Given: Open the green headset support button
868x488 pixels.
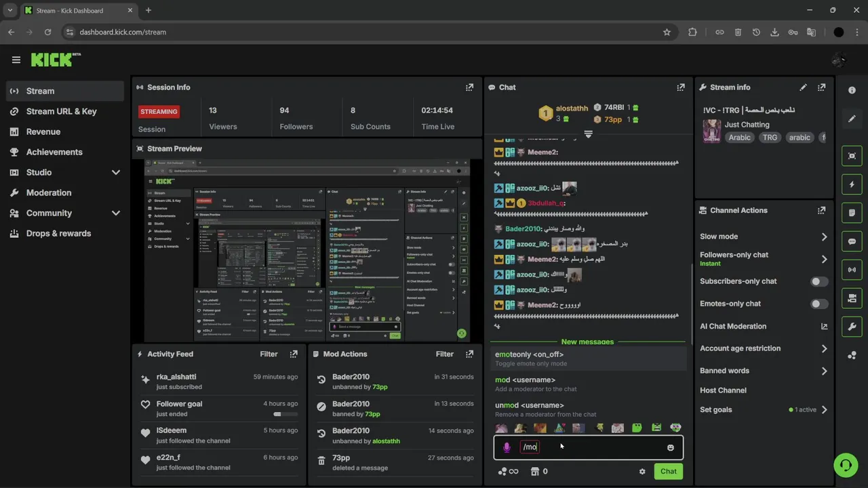Looking at the screenshot, I should (846, 465).
